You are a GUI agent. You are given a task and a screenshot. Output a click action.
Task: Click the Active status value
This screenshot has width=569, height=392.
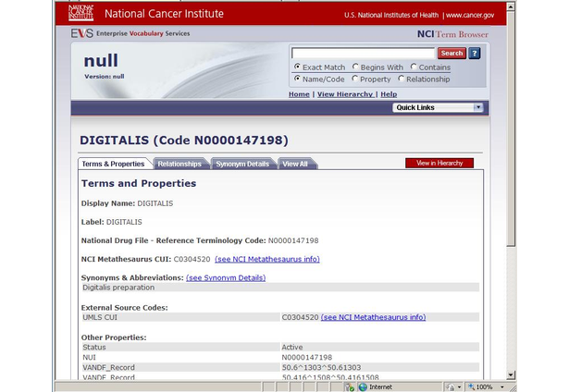coord(292,347)
